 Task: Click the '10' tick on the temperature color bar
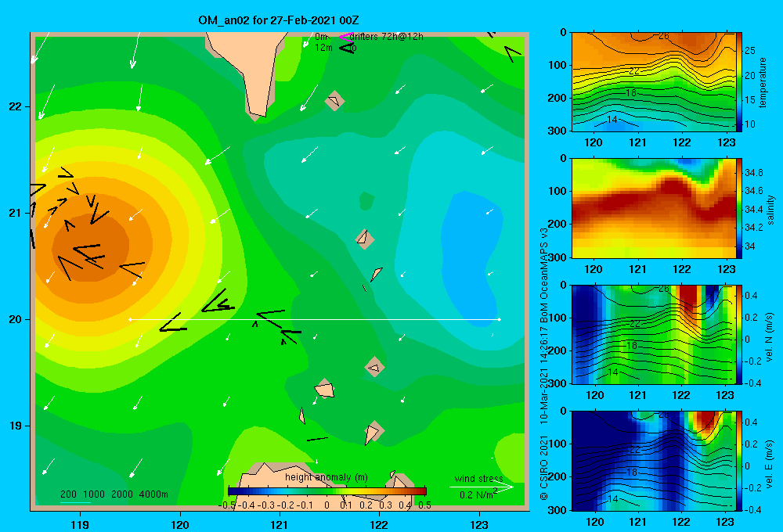pyautogui.click(x=750, y=124)
